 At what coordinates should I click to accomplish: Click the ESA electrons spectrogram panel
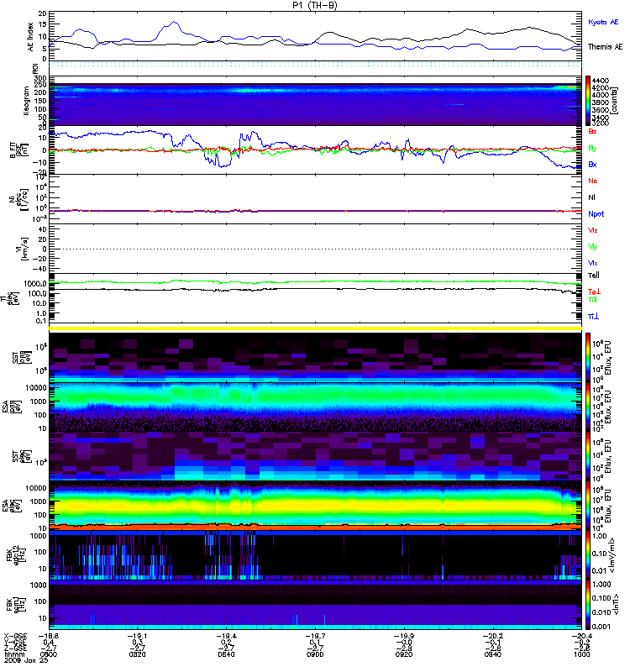tap(315, 506)
